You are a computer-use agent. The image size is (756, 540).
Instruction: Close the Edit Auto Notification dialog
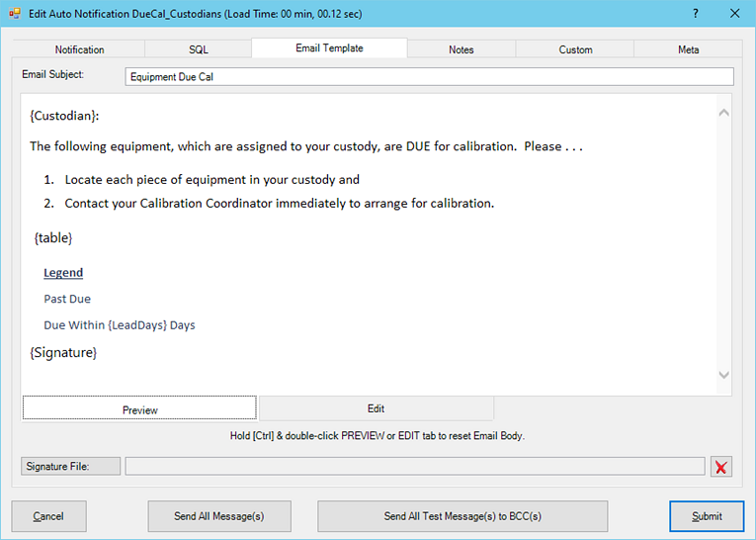pos(735,14)
